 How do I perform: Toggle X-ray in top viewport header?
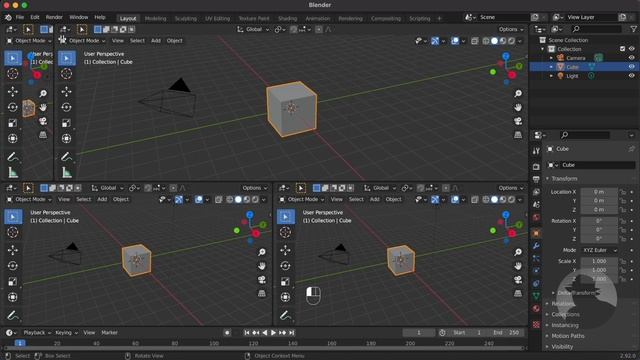475,41
